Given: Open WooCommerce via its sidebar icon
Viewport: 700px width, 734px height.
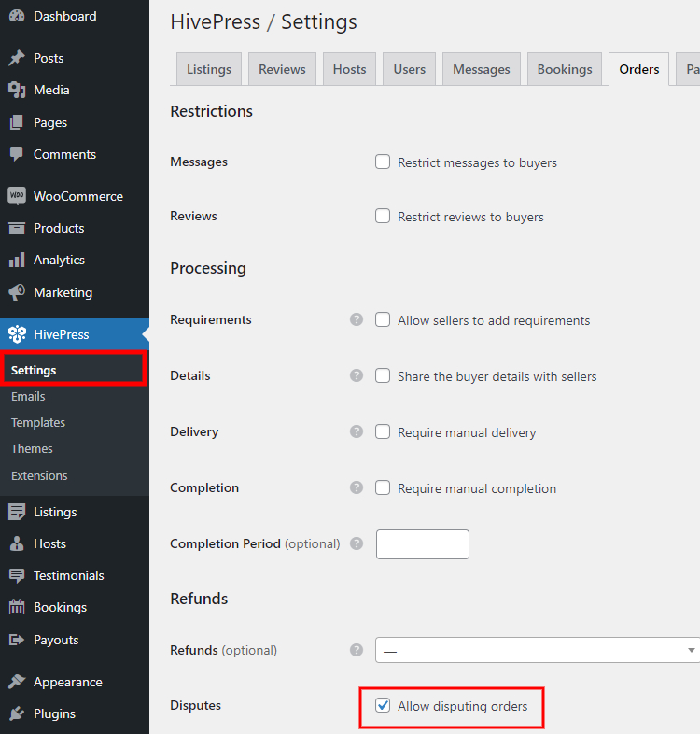Looking at the screenshot, I should [x=17, y=196].
